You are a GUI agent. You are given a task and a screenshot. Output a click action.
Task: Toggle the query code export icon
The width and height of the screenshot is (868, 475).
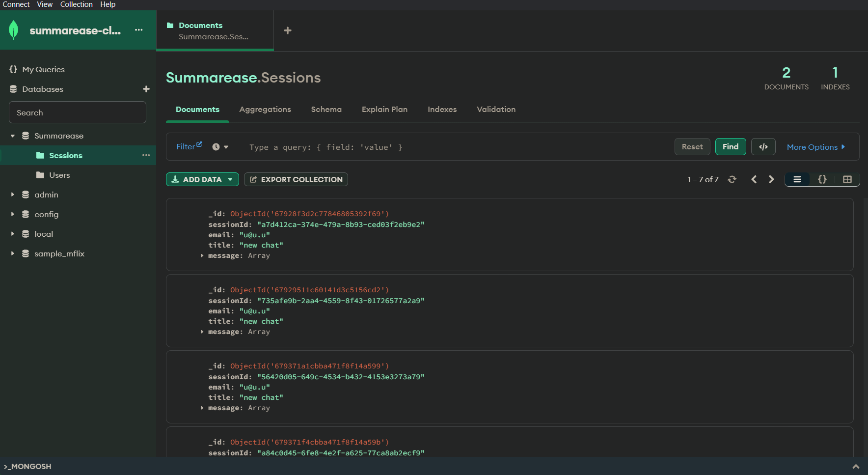[x=763, y=147]
